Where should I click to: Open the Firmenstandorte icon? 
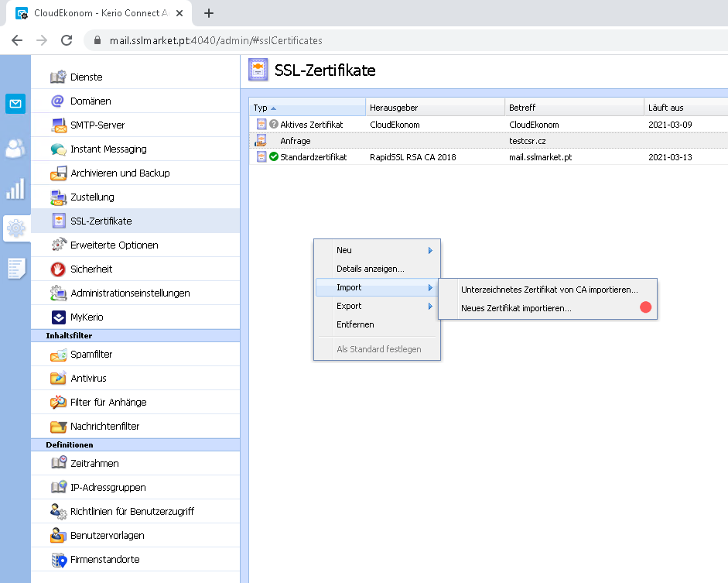[x=59, y=560]
